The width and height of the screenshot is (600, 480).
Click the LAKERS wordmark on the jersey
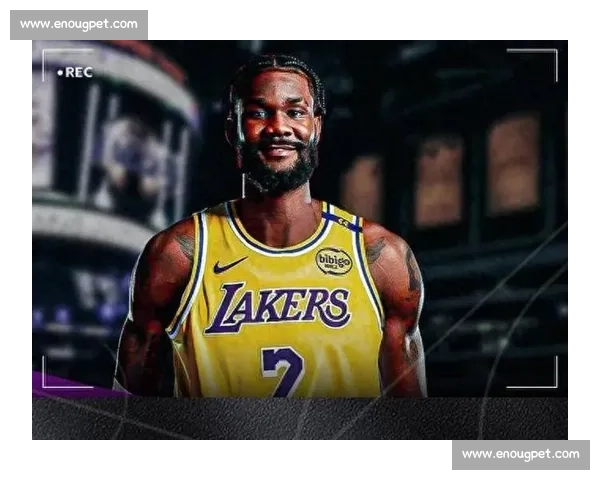point(278,308)
